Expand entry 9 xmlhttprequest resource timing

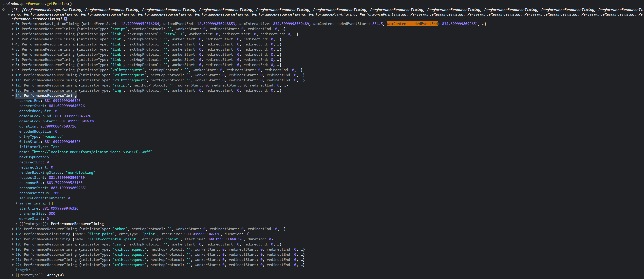click(x=13, y=70)
